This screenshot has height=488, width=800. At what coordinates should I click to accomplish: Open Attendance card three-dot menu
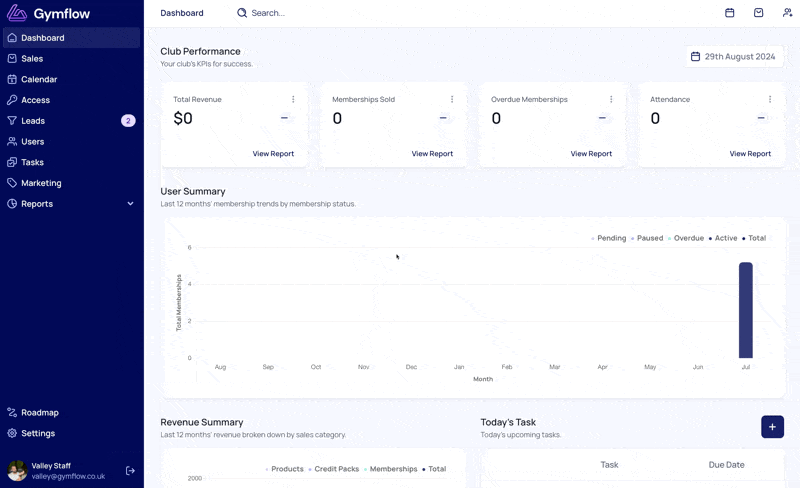(770, 99)
